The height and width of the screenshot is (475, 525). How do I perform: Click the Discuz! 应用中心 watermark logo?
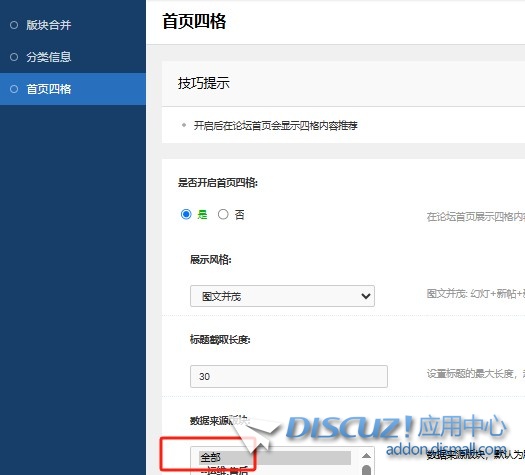[x=396, y=427]
